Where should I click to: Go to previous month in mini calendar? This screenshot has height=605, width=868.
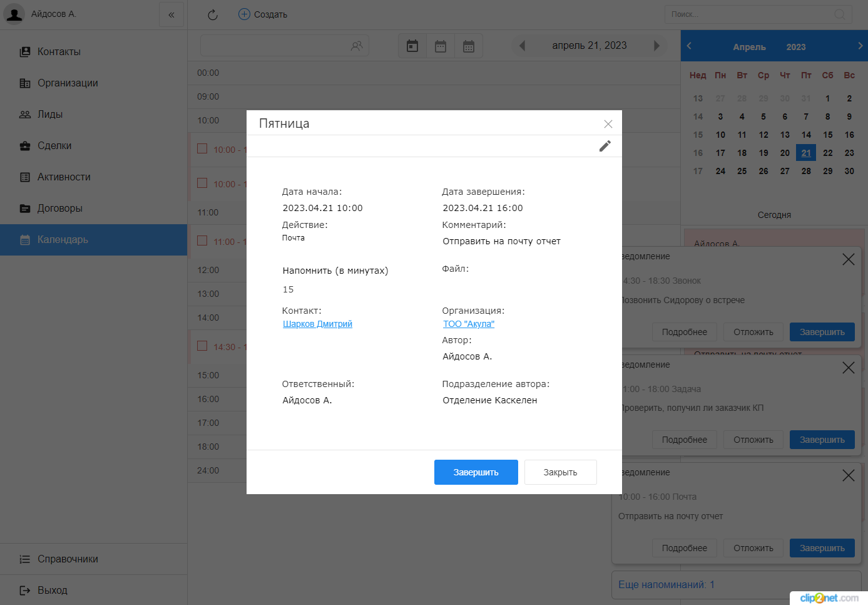click(689, 46)
